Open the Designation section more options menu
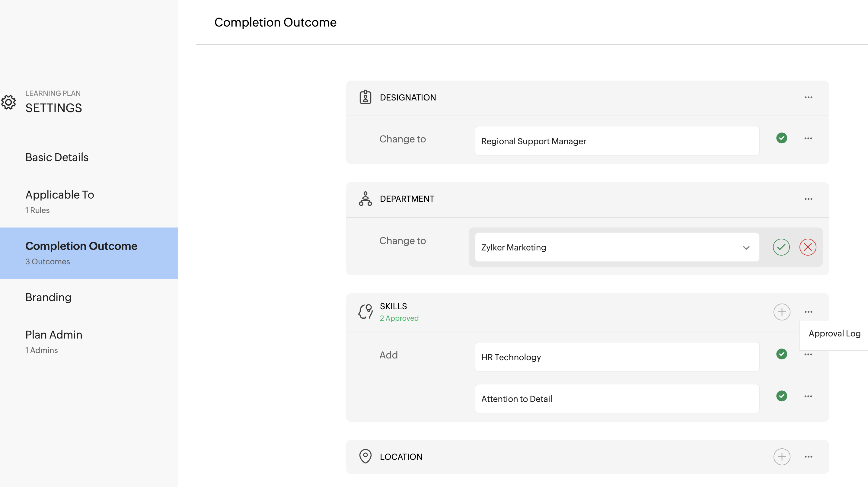This screenshot has width=868, height=487. click(x=808, y=97)
